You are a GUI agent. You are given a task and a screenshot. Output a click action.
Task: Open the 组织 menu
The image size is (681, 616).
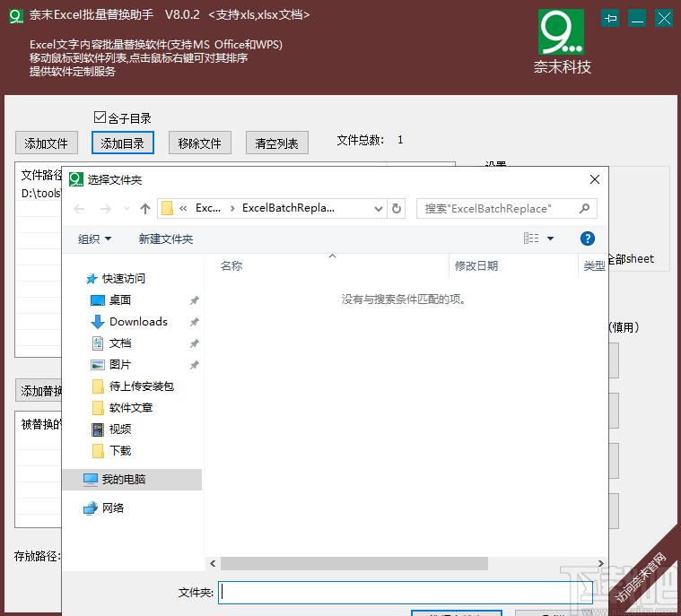(x=94, y=239)
